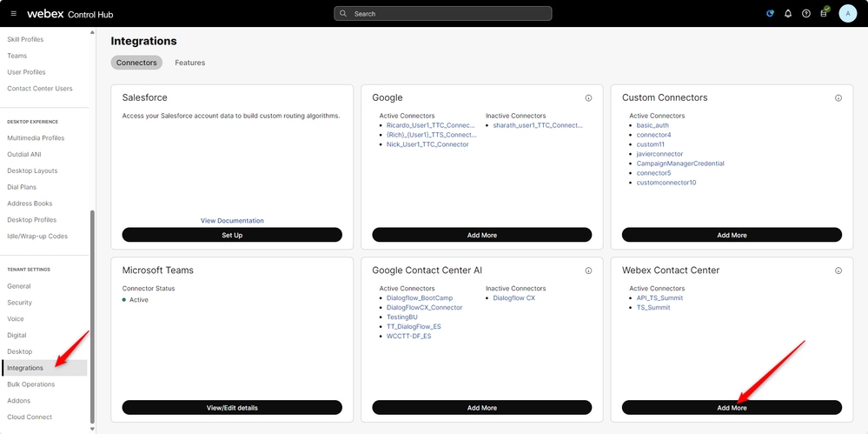Open Digital tenant settings
Viewport: 868px width, 434px height.
[x=17, y=335]
